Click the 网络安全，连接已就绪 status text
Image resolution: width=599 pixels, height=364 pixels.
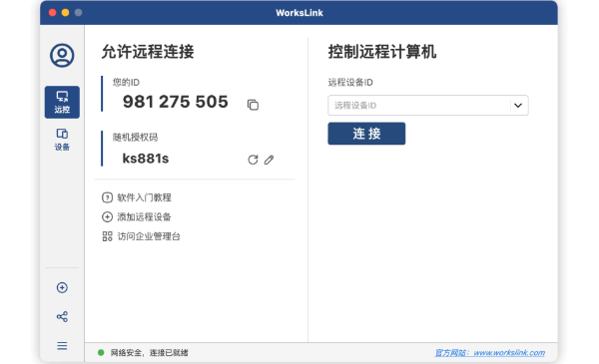point(150,353)
